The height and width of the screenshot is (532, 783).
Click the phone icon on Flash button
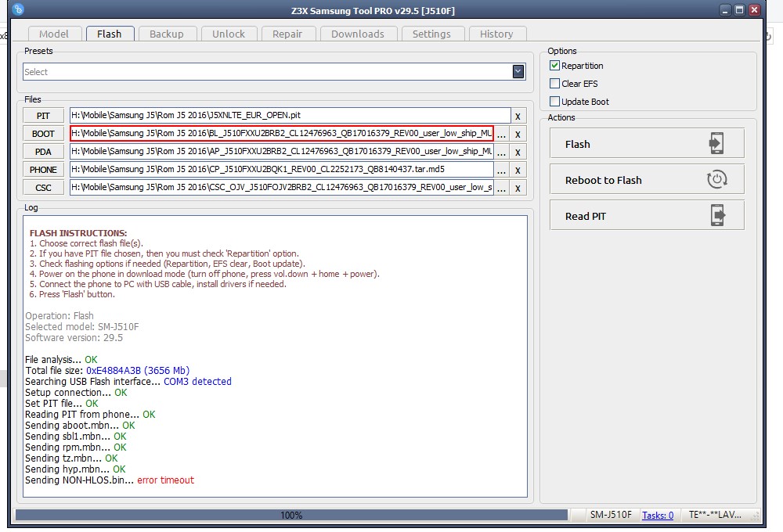coord(716,143)
